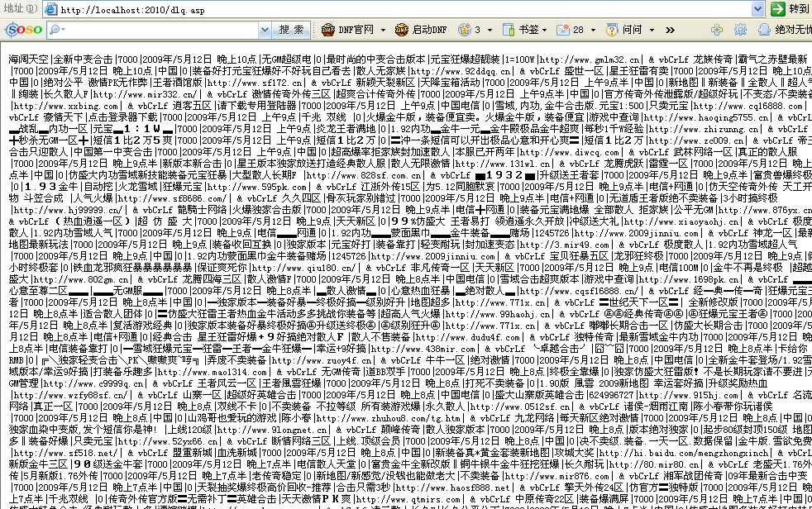Viewport: 812px width, 509px height.
Task: Expand the SOSO search history dropdown
Action: click(x=265, y=30)
